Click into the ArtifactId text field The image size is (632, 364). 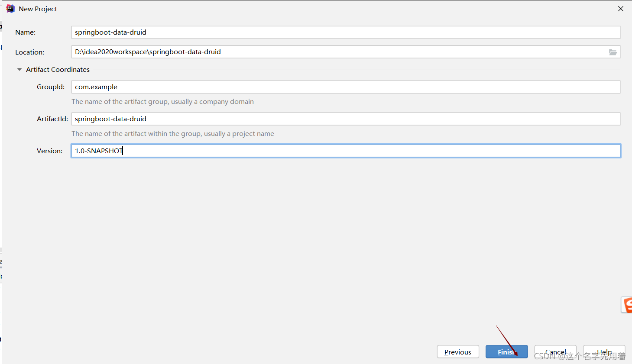tap(346, 119)
